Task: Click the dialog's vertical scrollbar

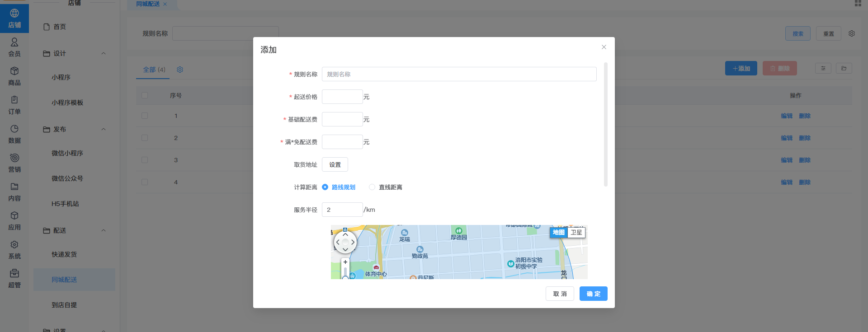Action: [x=606, y=124]
